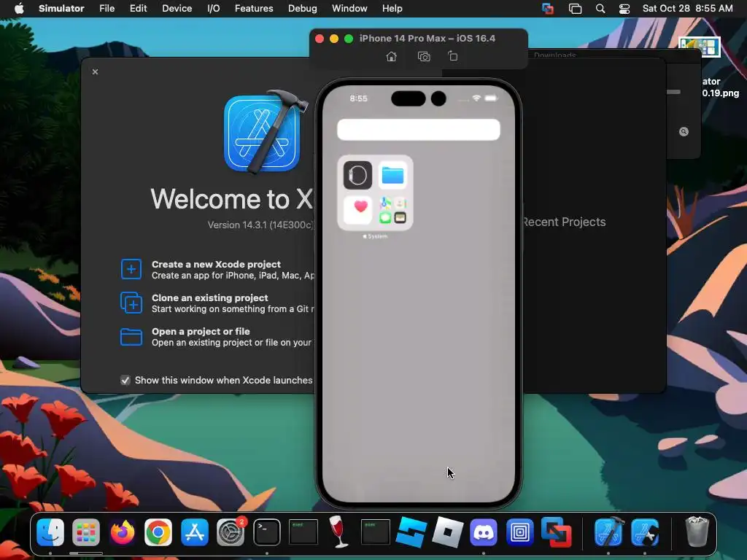Rotate the device with the Simulator rotate icon
This screenshot has width=747, height=560.
point(452,56)
